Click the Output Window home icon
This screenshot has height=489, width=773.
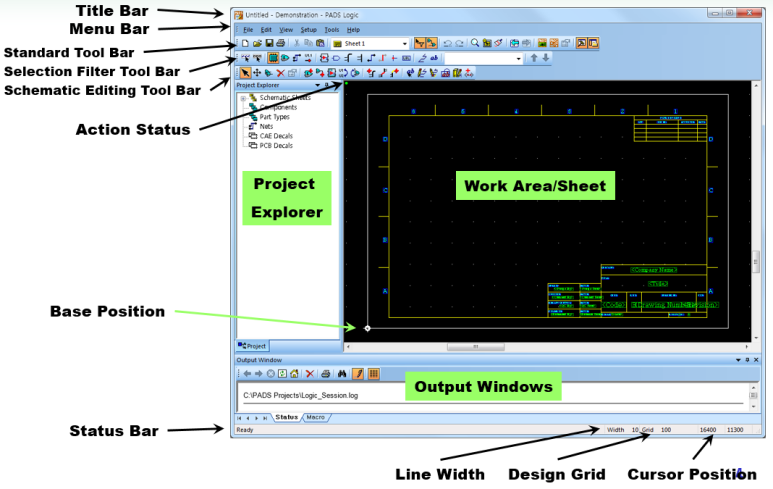click(294, 374)
